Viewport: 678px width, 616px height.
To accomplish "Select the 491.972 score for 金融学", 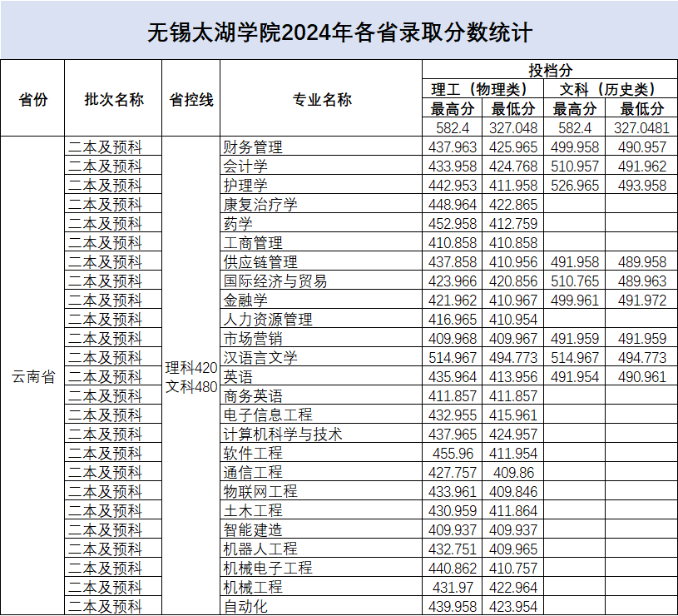I will 641,301.
